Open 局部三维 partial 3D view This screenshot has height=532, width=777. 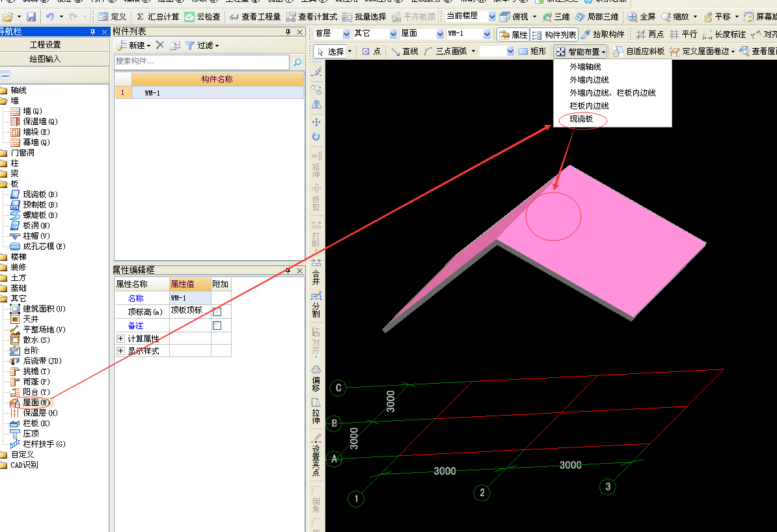pos(597,17)
